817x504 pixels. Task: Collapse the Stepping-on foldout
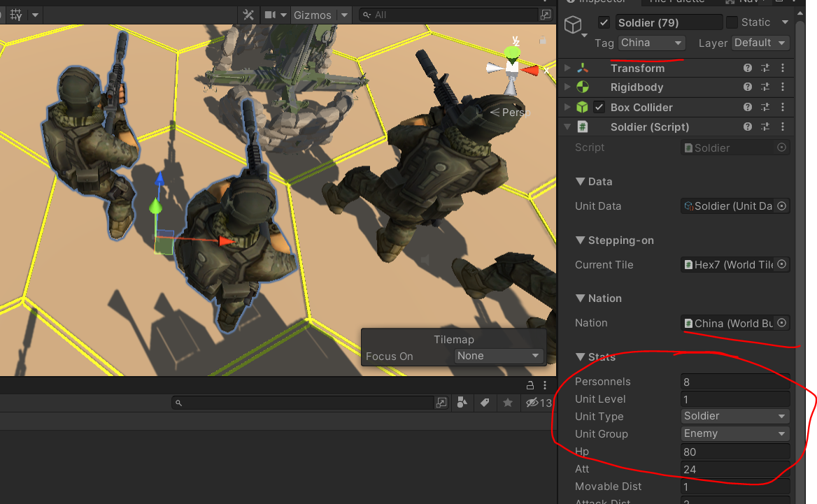pos(580,240)
